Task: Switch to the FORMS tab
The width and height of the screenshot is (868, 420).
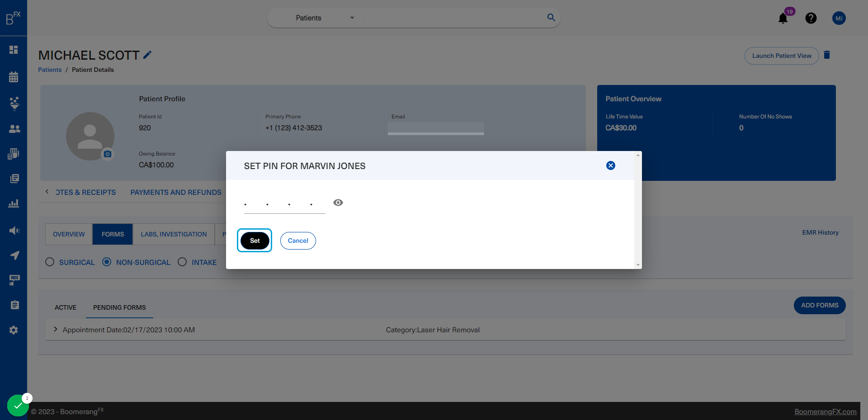Action: pyautogui.click(x=113, y=234)
